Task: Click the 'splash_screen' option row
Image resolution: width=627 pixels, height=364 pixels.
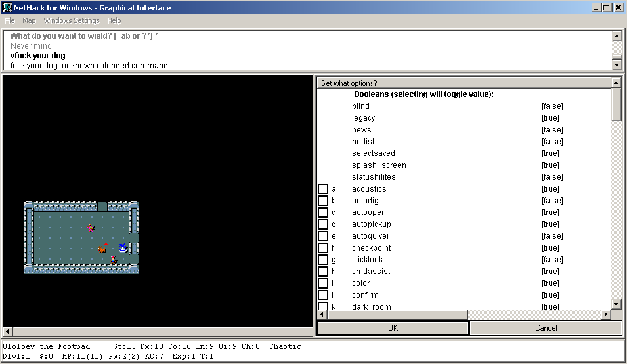Action: [464, 165]
